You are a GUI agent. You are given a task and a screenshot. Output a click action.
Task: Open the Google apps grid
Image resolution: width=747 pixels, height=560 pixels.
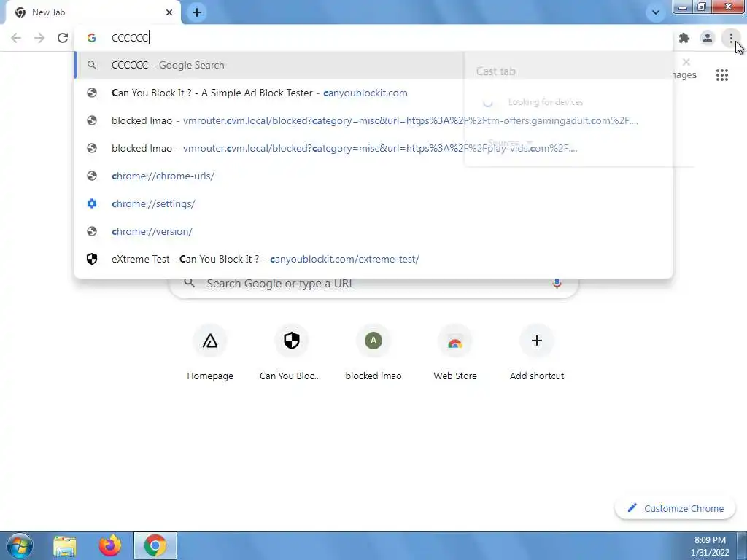[722, 75]
